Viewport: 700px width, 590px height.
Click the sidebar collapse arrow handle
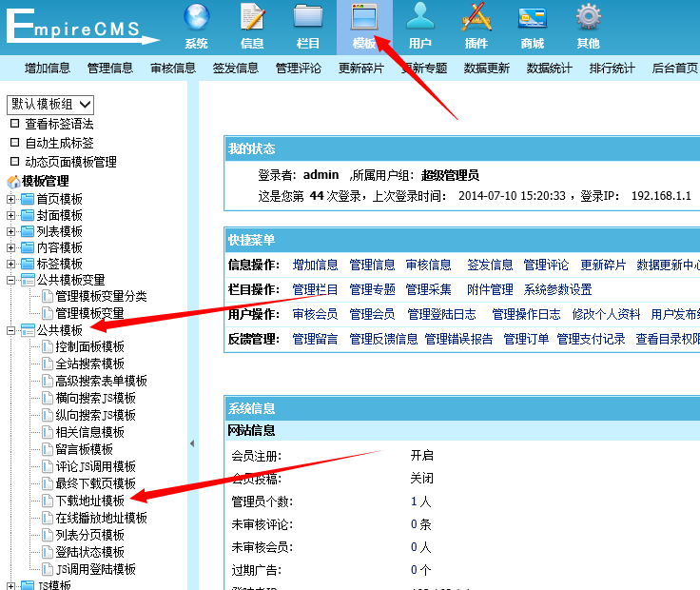193,443
